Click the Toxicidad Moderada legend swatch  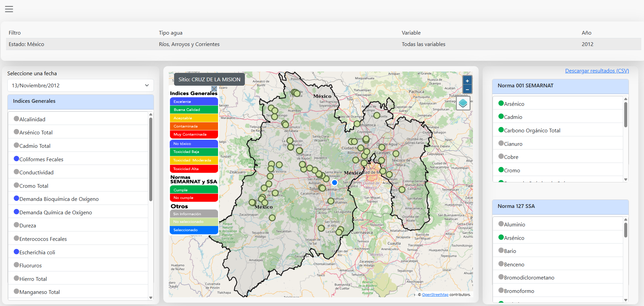click(x=194, y=160)
